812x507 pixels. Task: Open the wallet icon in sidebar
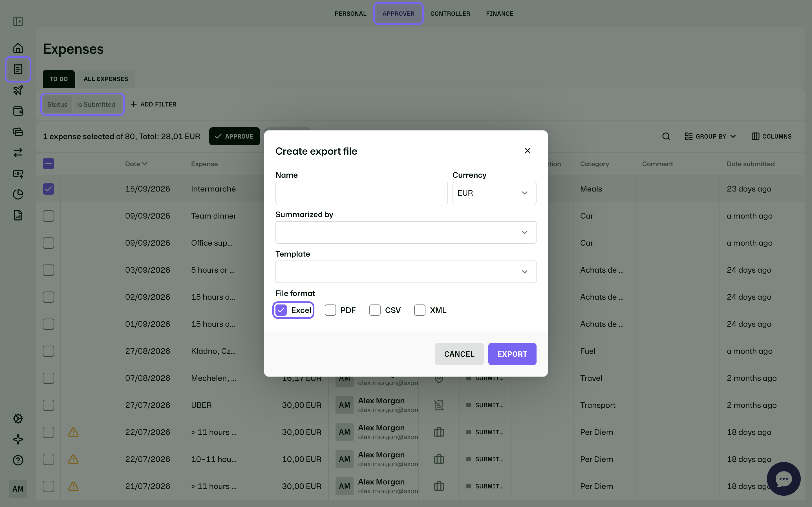[x=18, y=111]
